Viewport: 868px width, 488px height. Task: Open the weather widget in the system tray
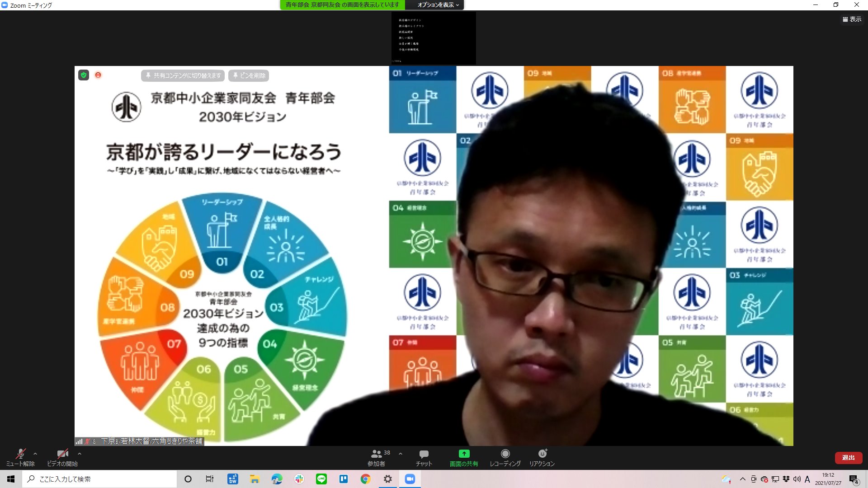point(726,479)
